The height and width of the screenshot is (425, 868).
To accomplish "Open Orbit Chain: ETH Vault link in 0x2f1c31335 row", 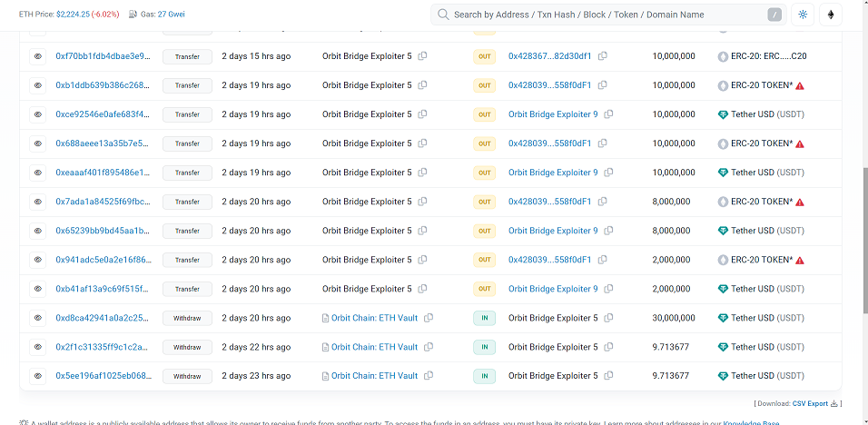I will [x=374, y=347].
